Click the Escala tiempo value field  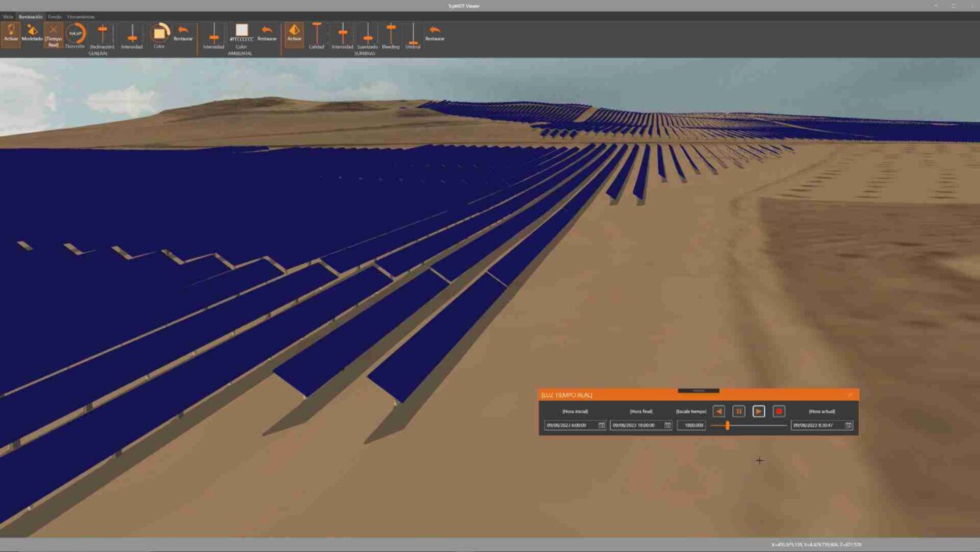click(x=691, y=425)
